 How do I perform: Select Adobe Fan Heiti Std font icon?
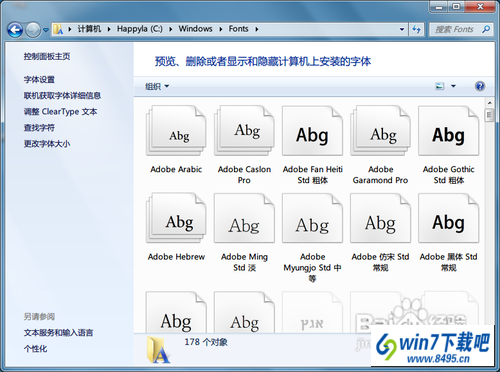312,131
